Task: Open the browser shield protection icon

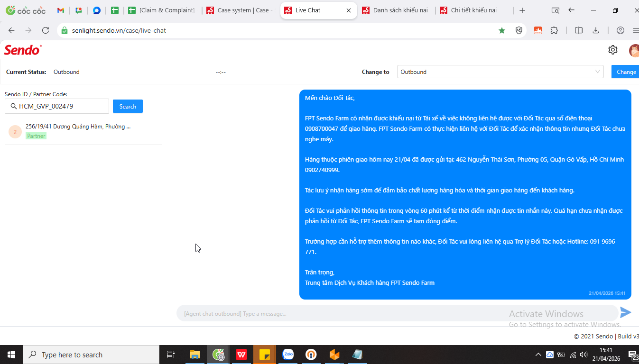Action: click(x=519, y=30)
